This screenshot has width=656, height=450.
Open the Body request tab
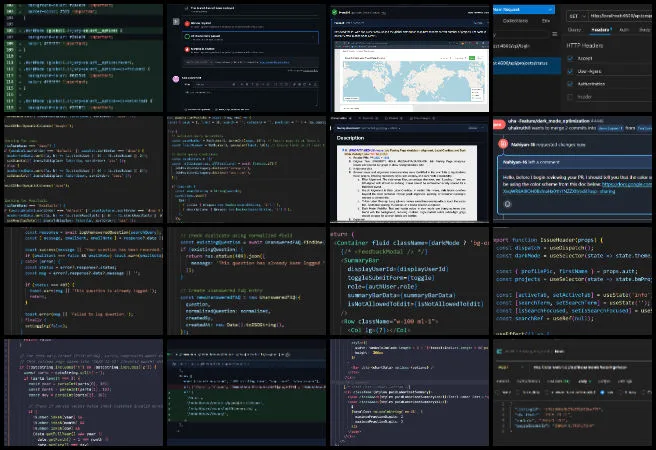coord(644,30)
